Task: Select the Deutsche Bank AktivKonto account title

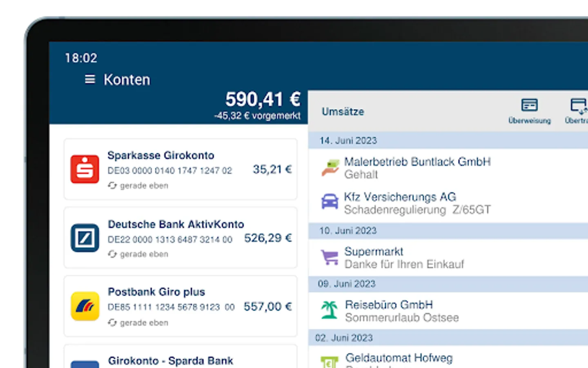Action: click(x=176, y=224)
